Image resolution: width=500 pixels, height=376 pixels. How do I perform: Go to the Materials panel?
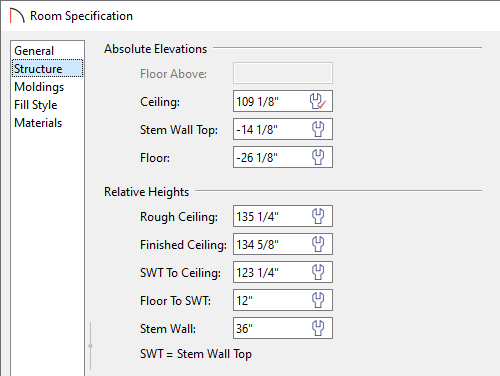pos(47,123)
